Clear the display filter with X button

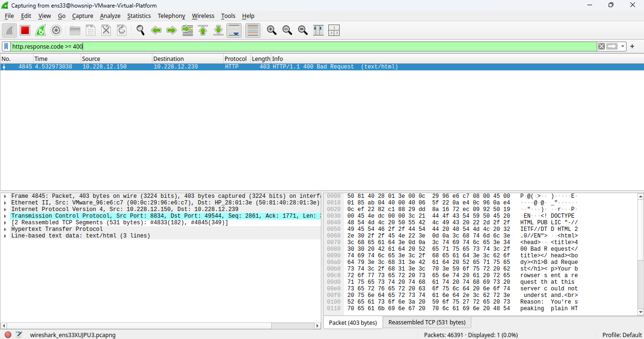pos(601,46)
